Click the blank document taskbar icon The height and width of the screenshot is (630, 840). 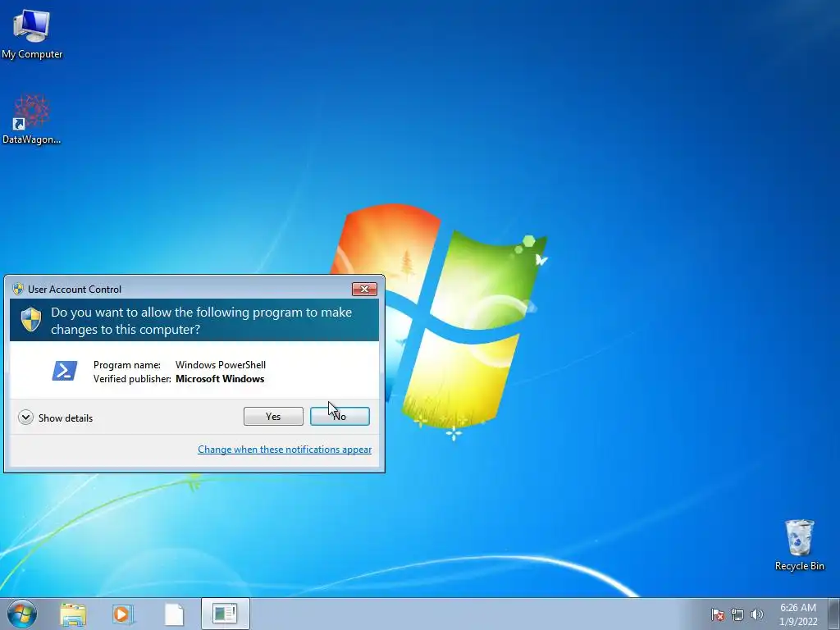pyautogui.click(x=174, y=614)
